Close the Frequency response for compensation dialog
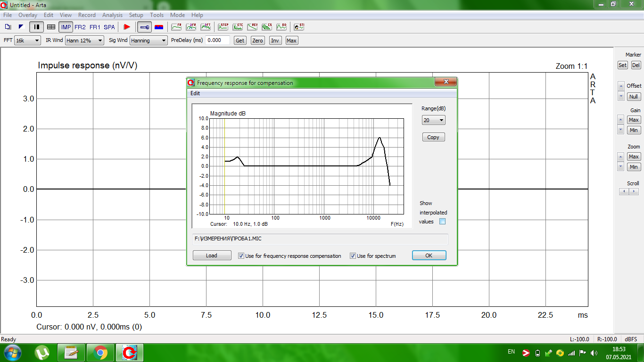This screenshot has height=362, width=644. (x=445, y=82)
